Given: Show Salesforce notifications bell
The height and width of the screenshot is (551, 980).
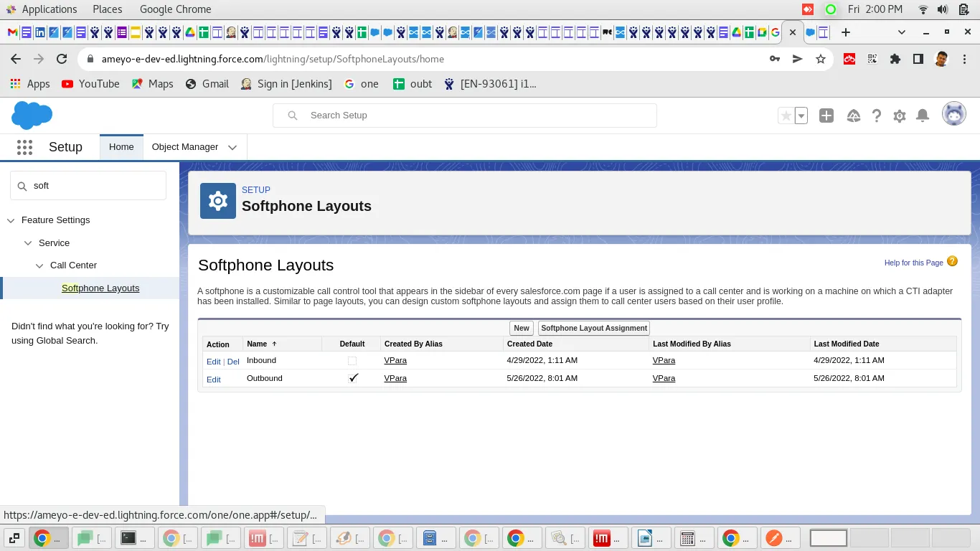Looking at the screenshot, I should 923,116.
